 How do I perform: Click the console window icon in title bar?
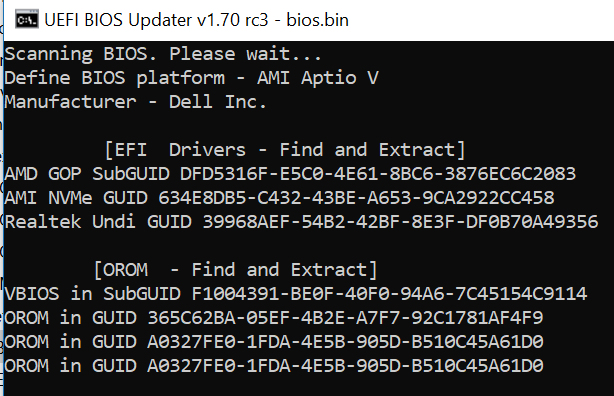27,20
